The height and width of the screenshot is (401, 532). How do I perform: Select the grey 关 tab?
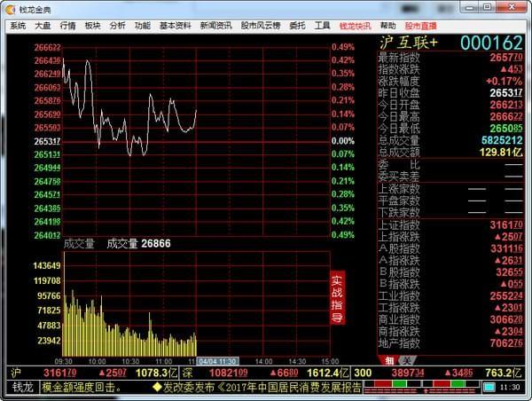click(406, 360)
